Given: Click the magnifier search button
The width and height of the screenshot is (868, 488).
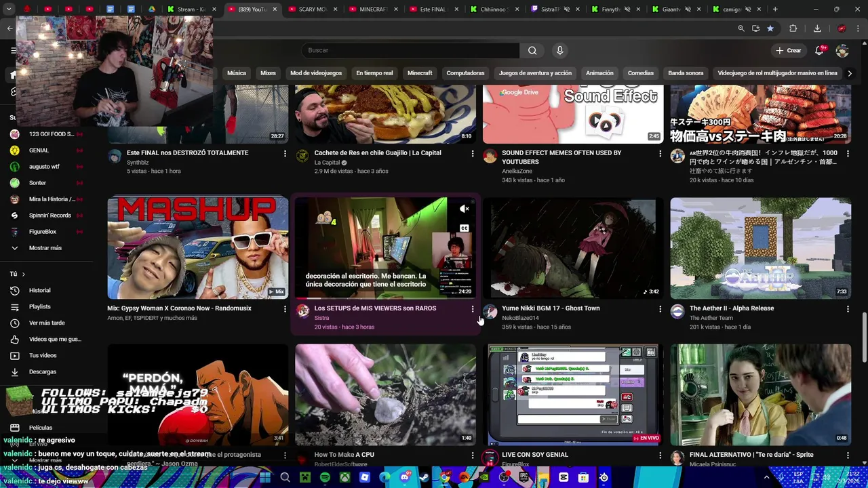Looking at the screenshot, I should (x=532, y=50).
